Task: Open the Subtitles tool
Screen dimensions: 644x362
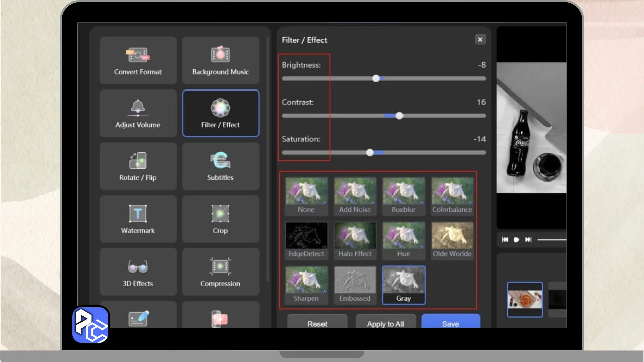Action: pos(220,166)
